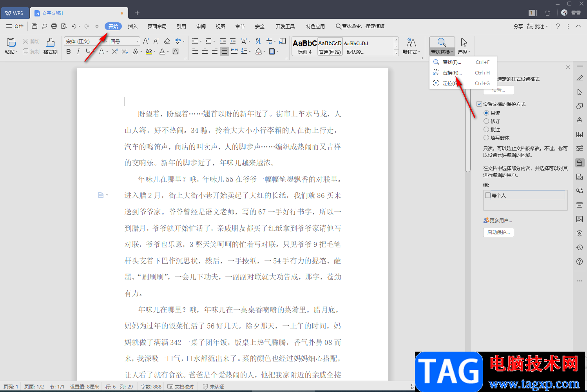Screen dimensions: 587x392
Task: Select the Read-only (只读) radio button
Action: tap(486, 113)
